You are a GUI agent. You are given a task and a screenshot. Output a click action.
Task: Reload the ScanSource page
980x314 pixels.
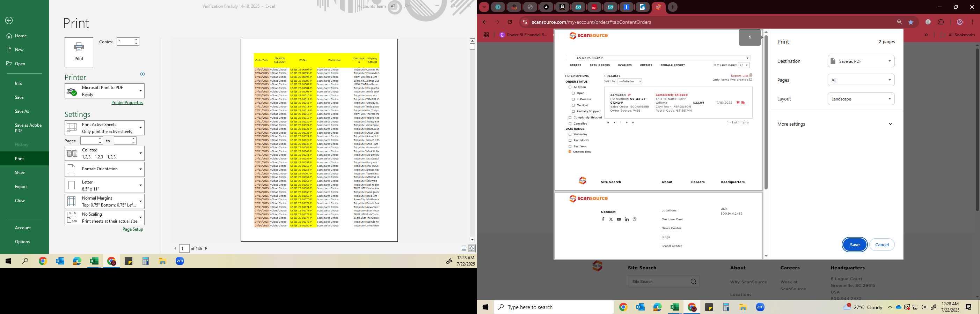510,22
